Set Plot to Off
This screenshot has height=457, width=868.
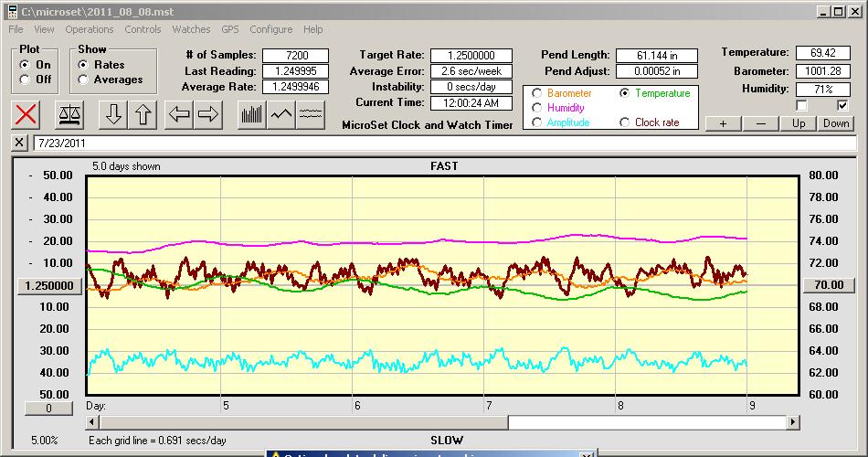[x=25, y=80]
